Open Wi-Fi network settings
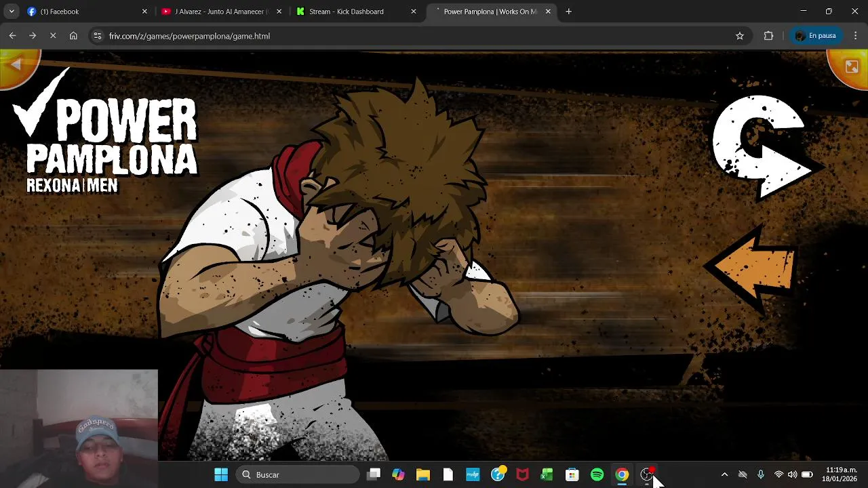Viewport: 868px width, 488px height. pos(778,474)
